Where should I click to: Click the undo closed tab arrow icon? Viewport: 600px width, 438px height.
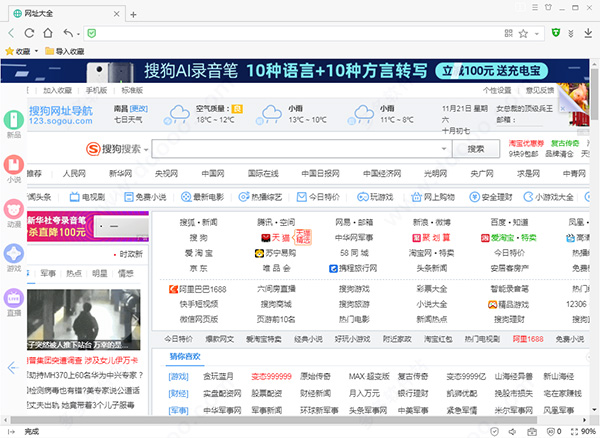(68, 33)
